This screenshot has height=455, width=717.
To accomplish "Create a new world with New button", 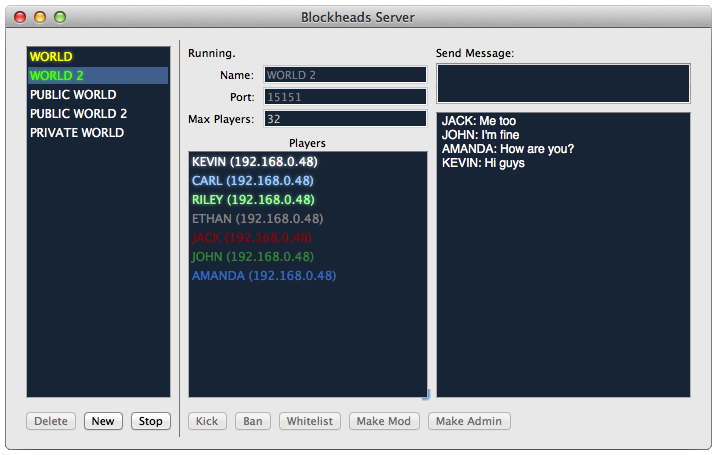I will (103, 421).
